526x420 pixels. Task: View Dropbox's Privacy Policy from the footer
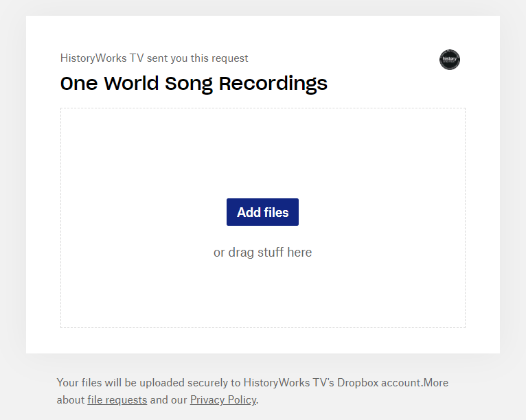pyautogui.click(x=223, y=400)
